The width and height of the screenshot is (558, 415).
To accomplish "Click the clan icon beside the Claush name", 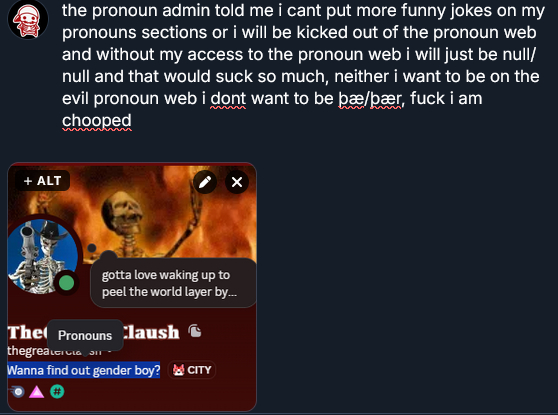I will click(x=195, y=331).
